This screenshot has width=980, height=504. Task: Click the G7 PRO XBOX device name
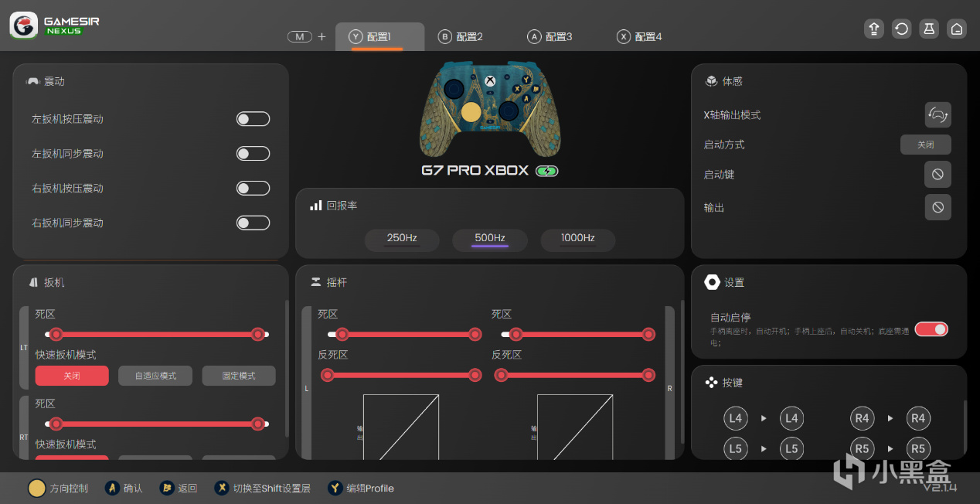point(475,171)
